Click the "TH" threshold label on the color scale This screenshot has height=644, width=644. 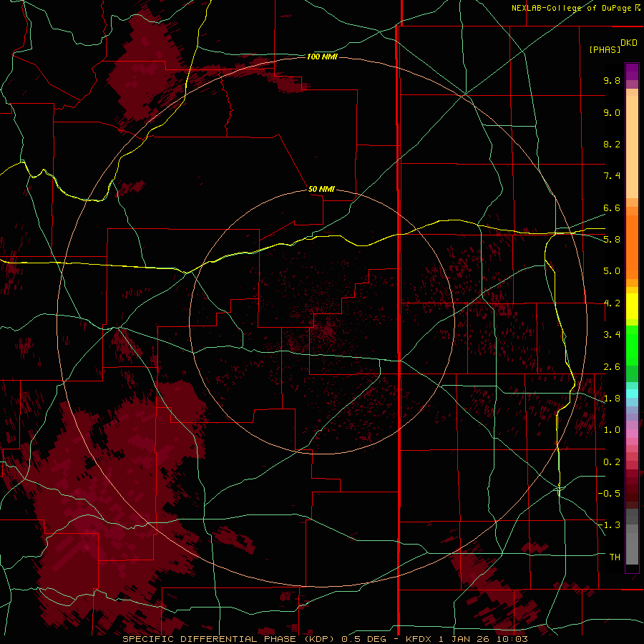[615, 557]
